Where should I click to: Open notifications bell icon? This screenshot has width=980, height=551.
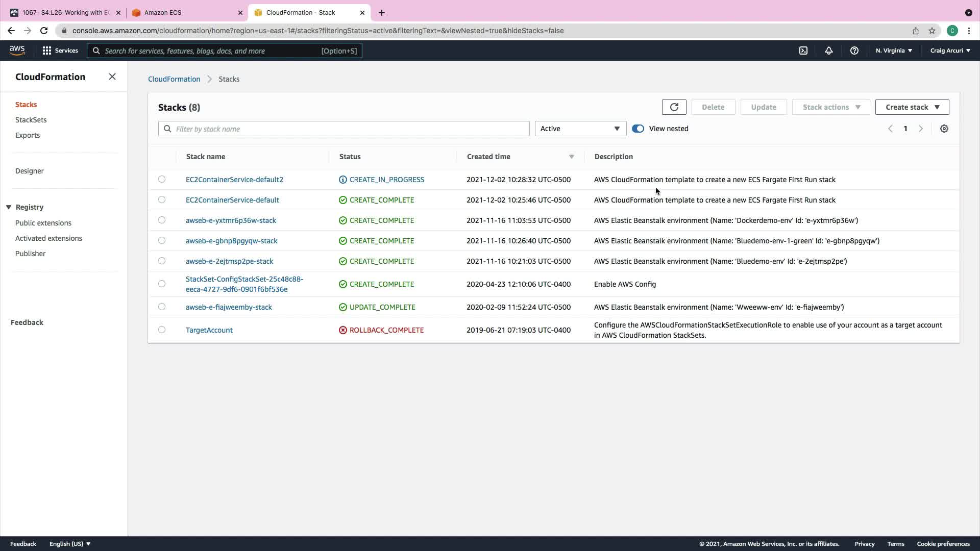click(x=828, y=51)
